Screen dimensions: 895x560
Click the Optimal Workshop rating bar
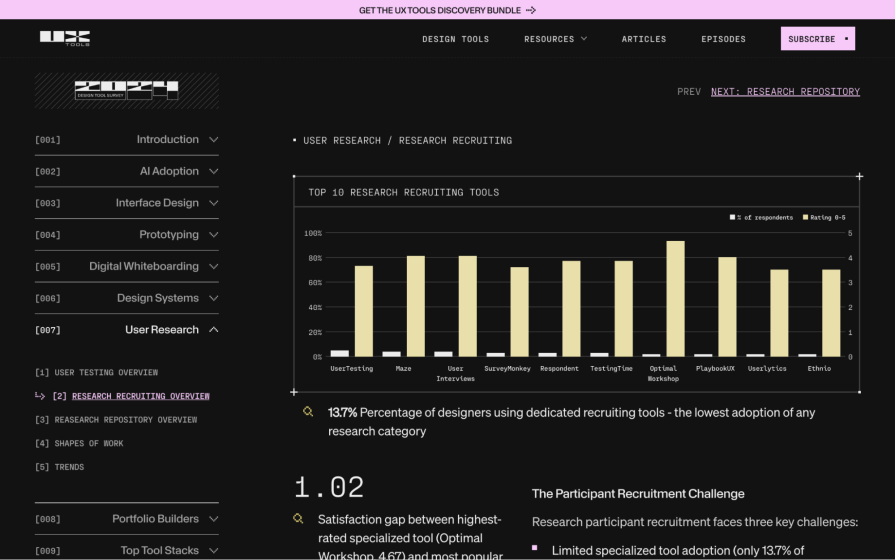coord(676,298)
